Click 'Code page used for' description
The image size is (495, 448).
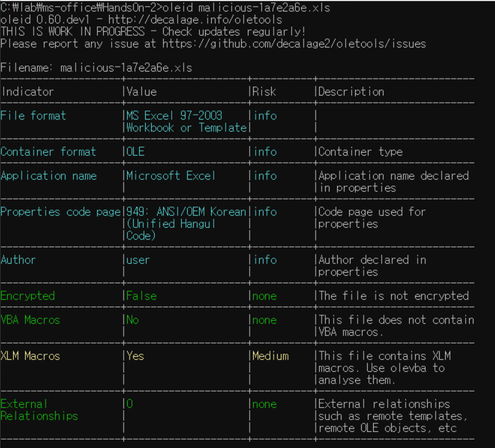pyautogui.click(x=372, y=211)
